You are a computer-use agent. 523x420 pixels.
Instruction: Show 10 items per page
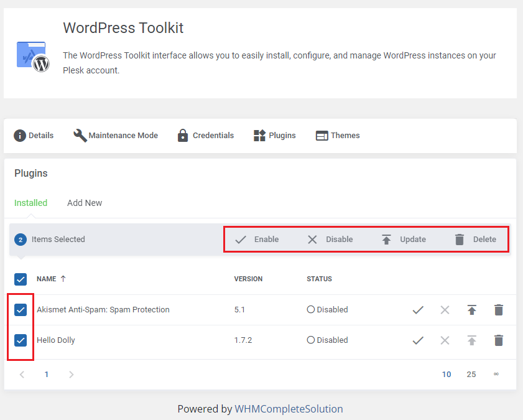pyautogui.click(x=447, y=375)
